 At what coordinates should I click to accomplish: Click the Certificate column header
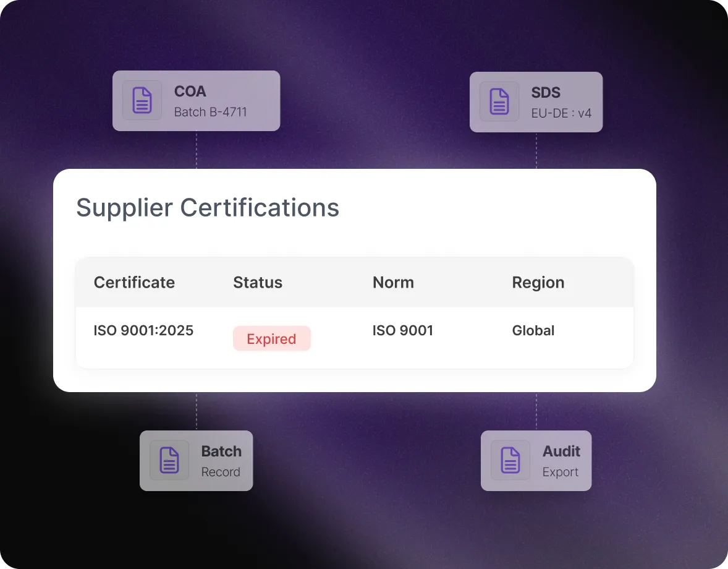[x=133, y=283]
